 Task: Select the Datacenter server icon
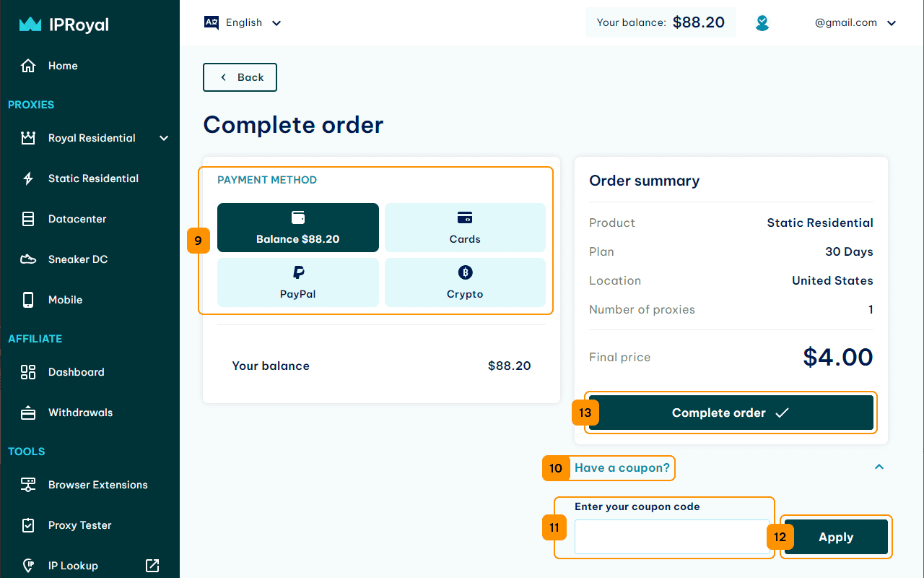click(28, 219)
